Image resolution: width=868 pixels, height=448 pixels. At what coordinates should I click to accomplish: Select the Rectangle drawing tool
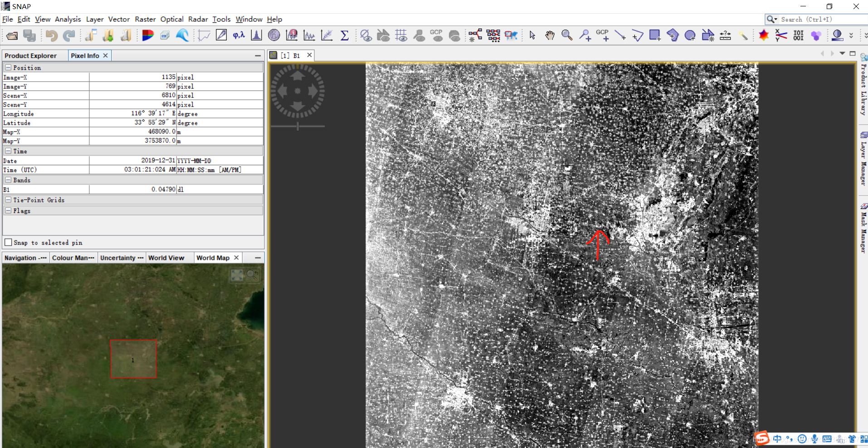(x=655, y=35)
